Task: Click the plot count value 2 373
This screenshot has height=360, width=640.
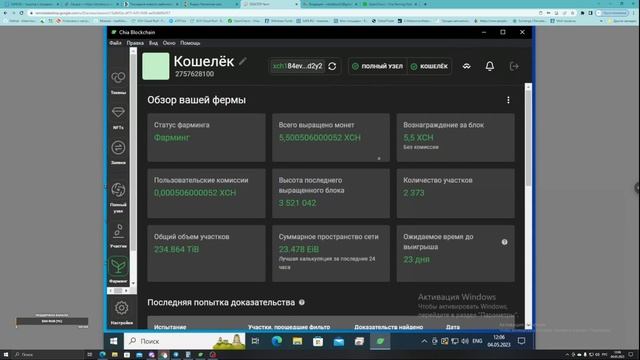Action: [414, 193]
